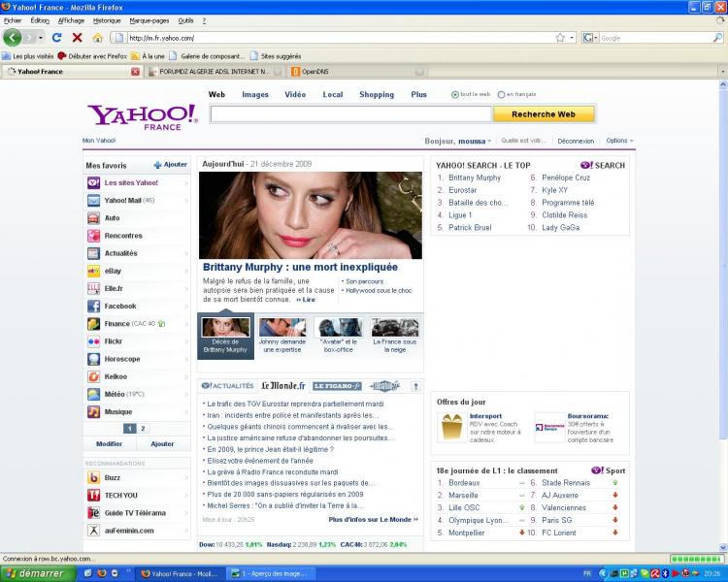Switch to the FORUMDZ ALGERIE ADSL tab
Image resolution: width=728 pixels, height=582 pixels.
tap(215, 72)
